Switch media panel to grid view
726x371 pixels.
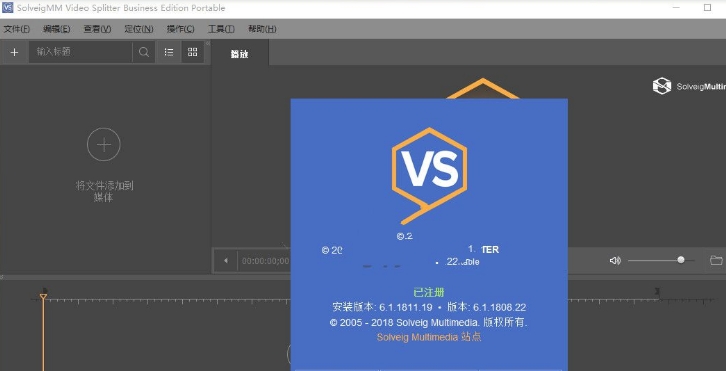pyautogui.click(x=193, y=52)
